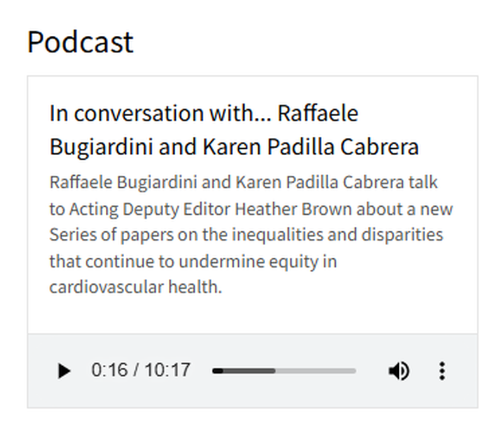This screenshot has width=504, height=426.
Task: Click "Karen Padilla Cabrera" in the podcast title
Action: 311,147
